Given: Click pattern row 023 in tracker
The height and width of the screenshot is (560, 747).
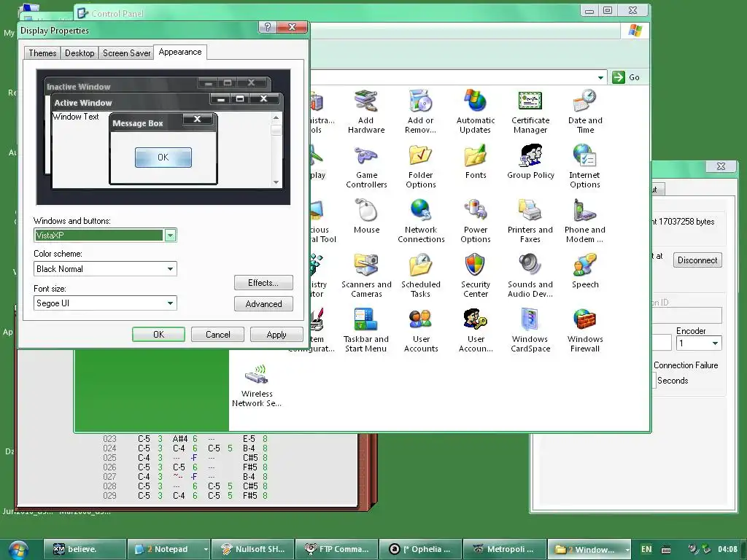Looking at the screenshot, I should pyautogui.click(x=186, y=438).
